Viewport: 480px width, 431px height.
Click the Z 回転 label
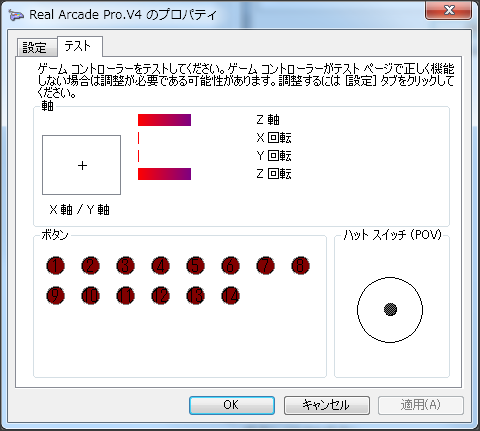tap(274, 174)
